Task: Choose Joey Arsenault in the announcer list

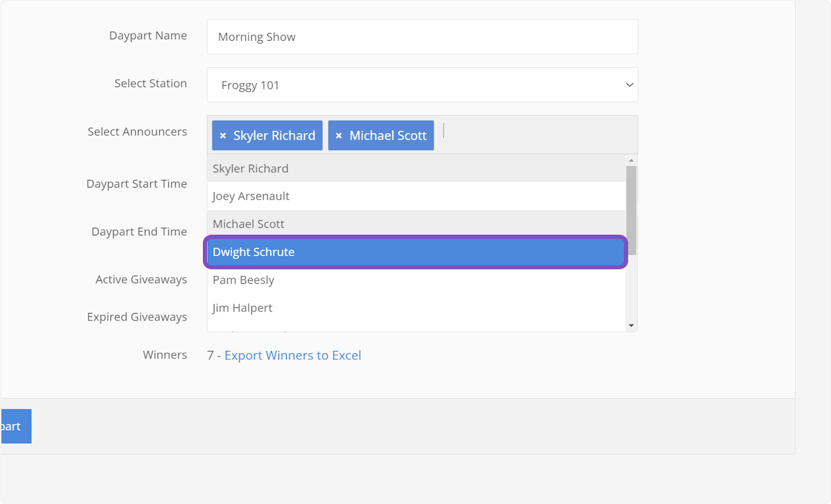Action: point(415,196)
